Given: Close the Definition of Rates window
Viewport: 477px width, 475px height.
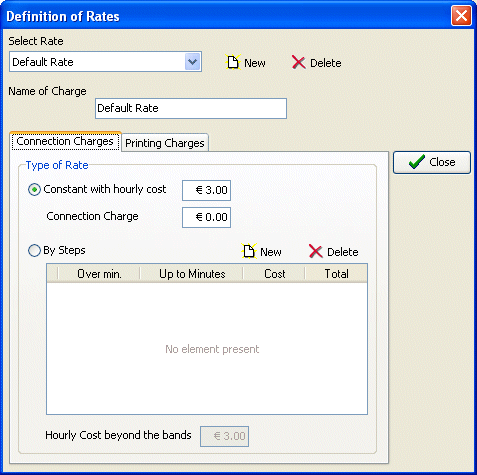Looking at the screenshot, I should (461, 16).
